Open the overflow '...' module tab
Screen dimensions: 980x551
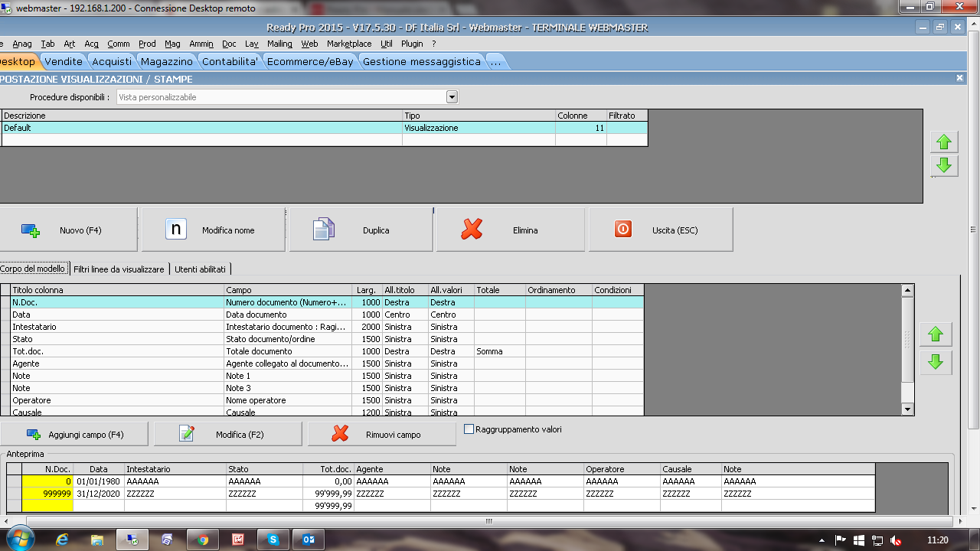click(495, 61)
